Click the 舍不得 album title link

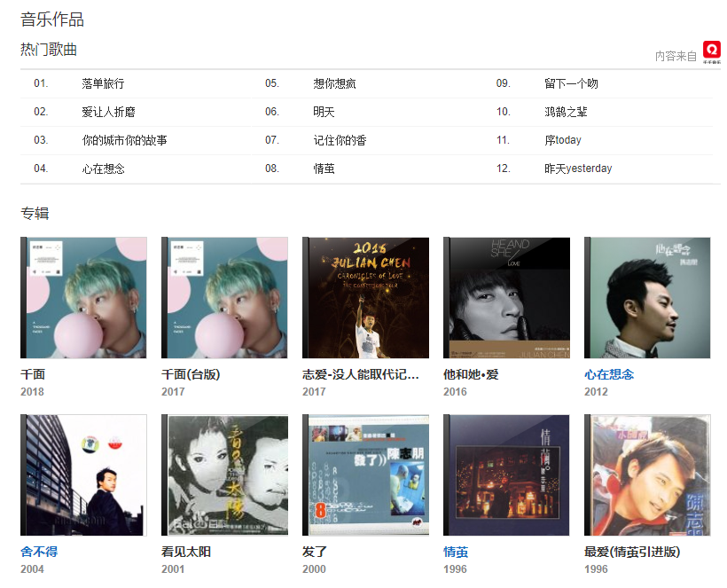point(39,552)
